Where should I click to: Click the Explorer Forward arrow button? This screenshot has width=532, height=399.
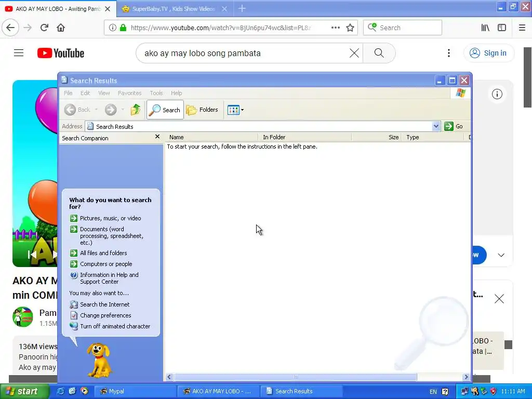pyautogui.click(x=111, y=110)
